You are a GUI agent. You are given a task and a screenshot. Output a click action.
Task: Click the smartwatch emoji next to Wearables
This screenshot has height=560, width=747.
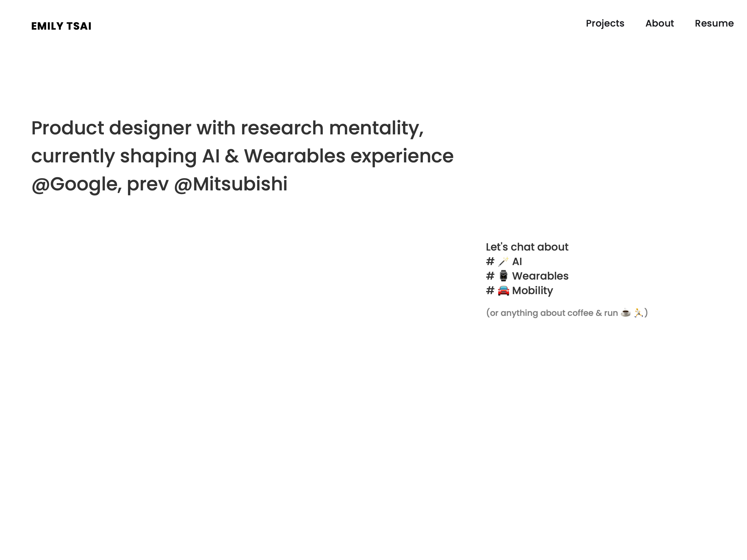coord(503,276)
